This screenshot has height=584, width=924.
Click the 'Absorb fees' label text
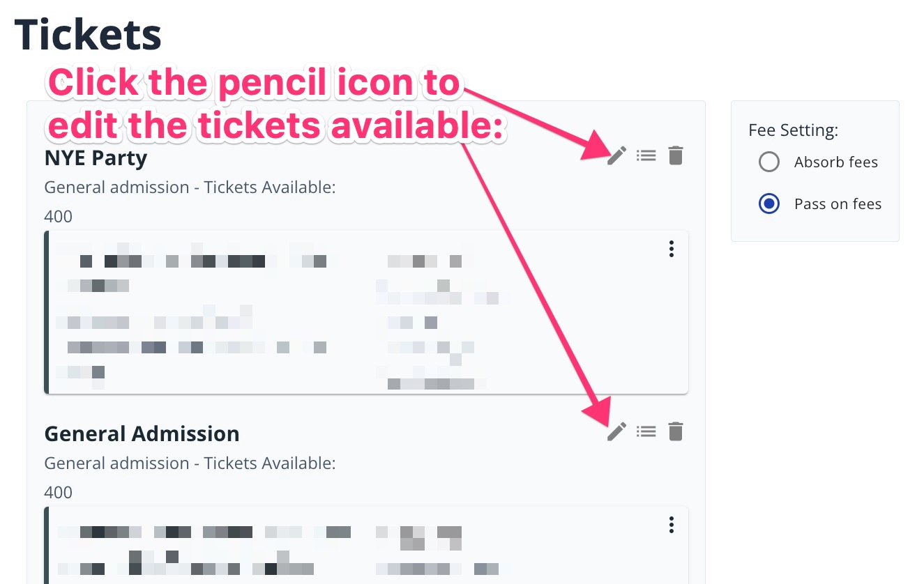[835, 162]
